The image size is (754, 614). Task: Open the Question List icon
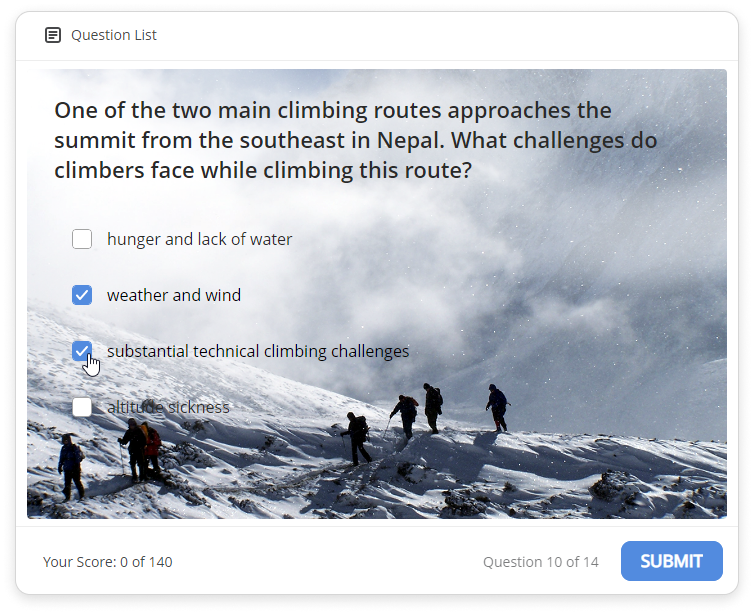53,35
